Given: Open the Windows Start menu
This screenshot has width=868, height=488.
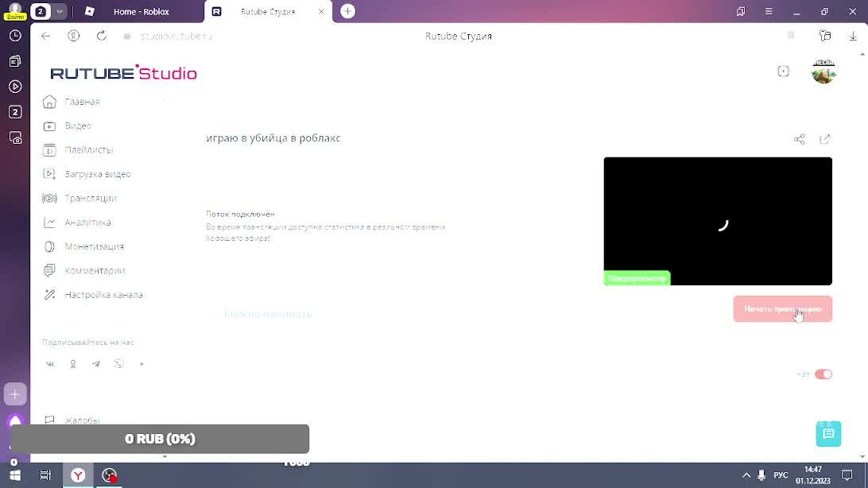Looking at the screenshot, I should click(x=15, y=475).
